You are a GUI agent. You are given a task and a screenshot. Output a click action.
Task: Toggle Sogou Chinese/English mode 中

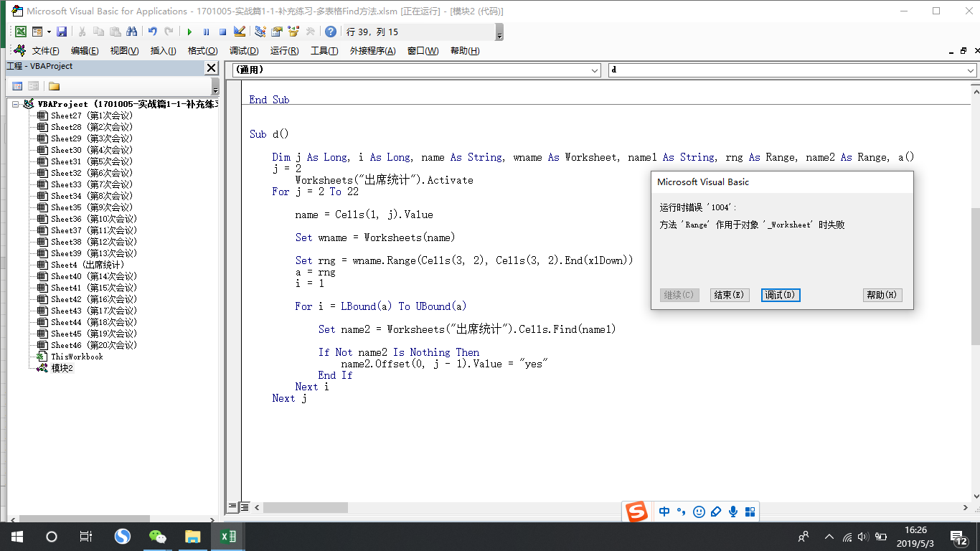664,512
